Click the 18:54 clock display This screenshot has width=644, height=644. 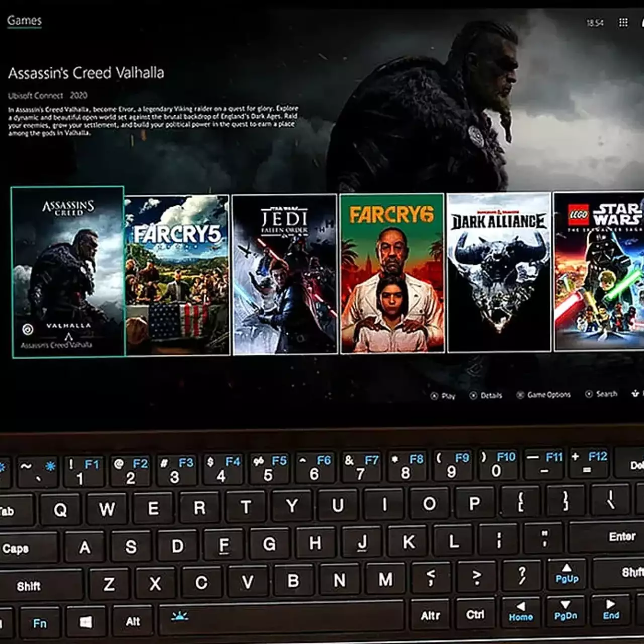click(595, 23)
